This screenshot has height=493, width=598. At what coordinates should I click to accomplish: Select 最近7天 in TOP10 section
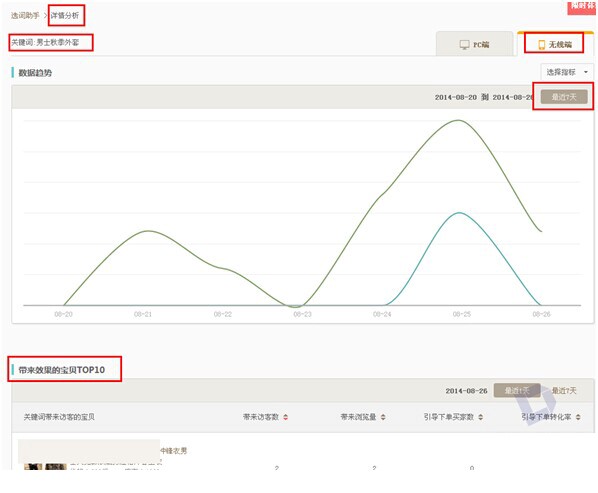pyautogui.click(x=564, y=390)
